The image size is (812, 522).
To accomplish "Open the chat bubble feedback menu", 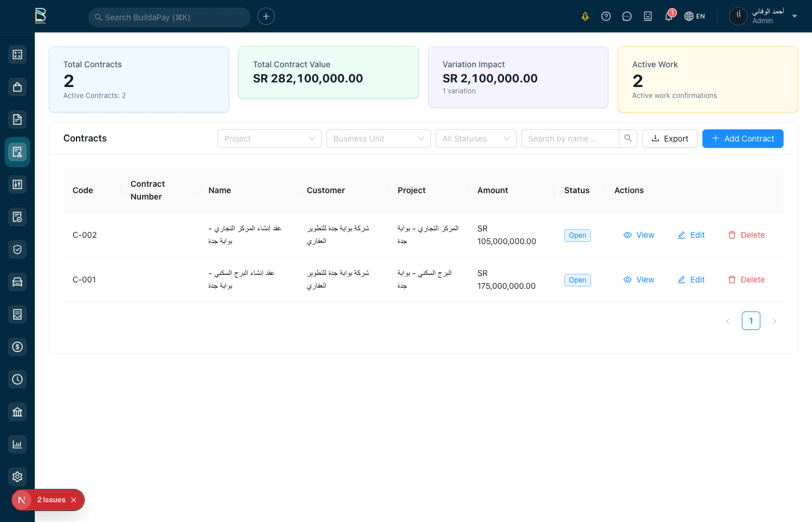I will (627, 16).
